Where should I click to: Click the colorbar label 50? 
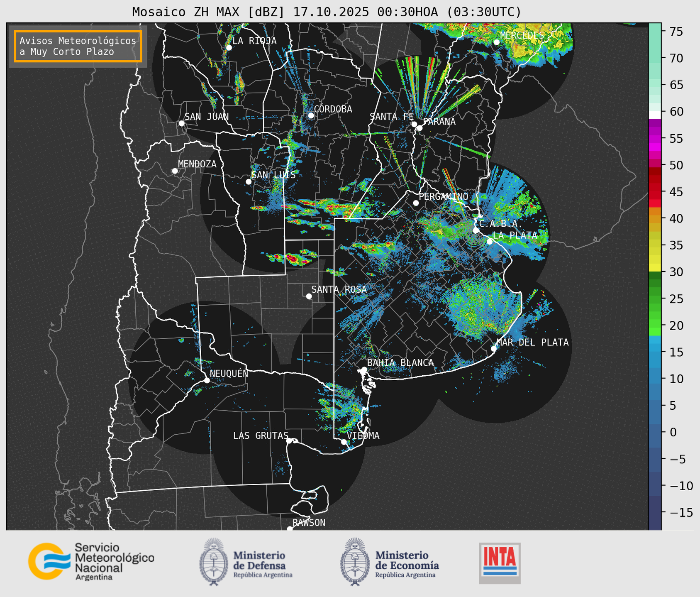(676, 165)
